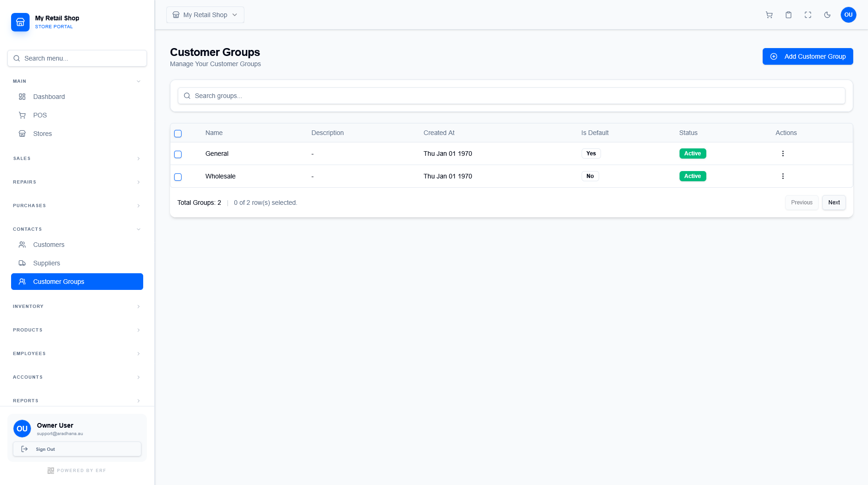This screenshot has height=485, width=868.
Task: Click the Add Customer Group button
Action: tap(807, 56)
